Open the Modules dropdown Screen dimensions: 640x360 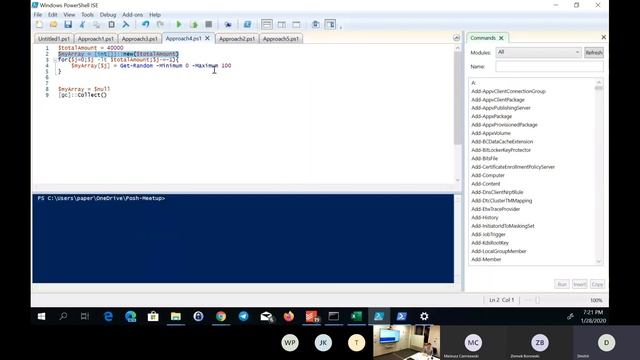(538, 52)
